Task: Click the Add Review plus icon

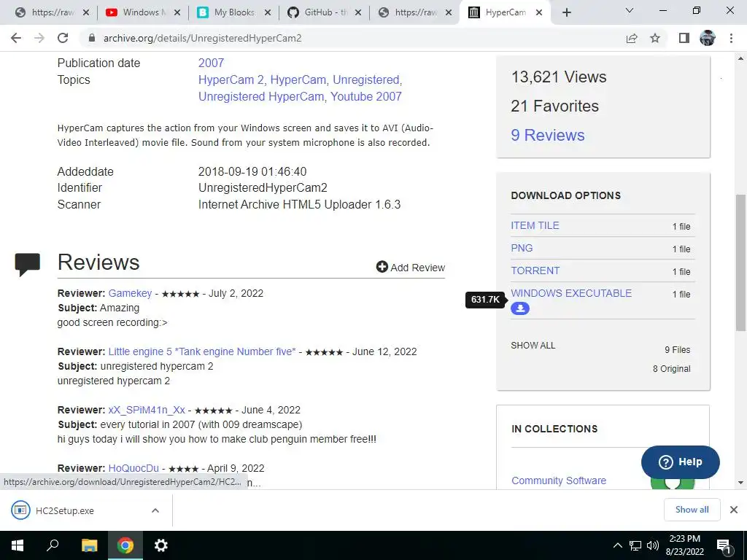Action: pos(382,267)
